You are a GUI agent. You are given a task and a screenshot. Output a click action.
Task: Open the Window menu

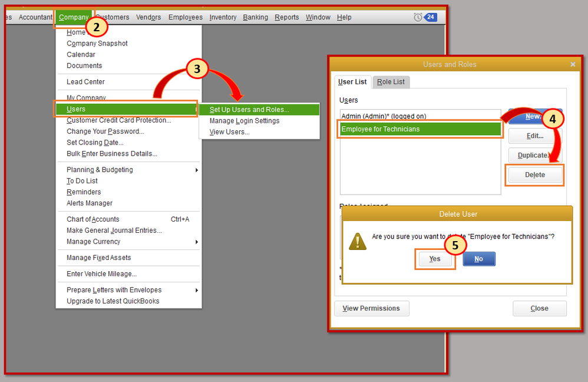(x=318, y=17)
